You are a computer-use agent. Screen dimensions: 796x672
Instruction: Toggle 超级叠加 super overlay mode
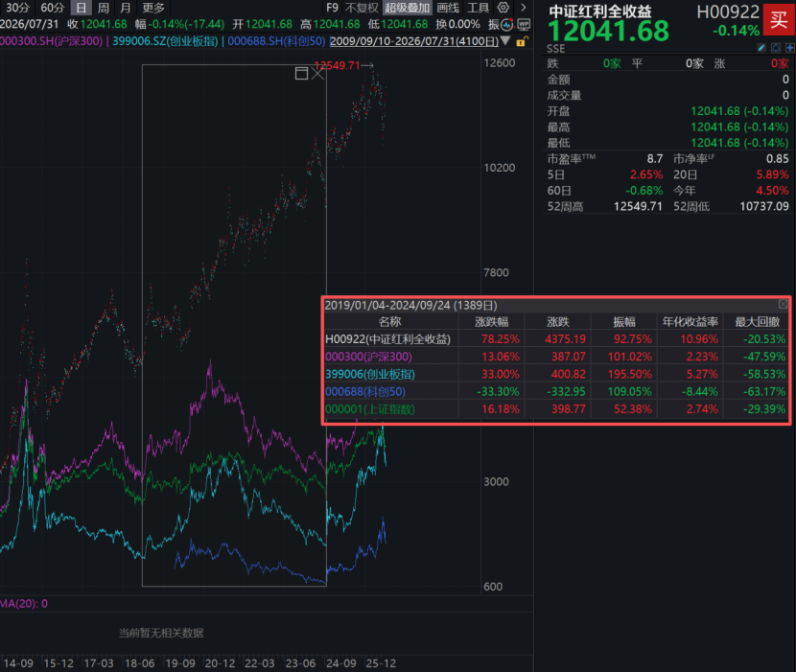(x=408, y=8)
